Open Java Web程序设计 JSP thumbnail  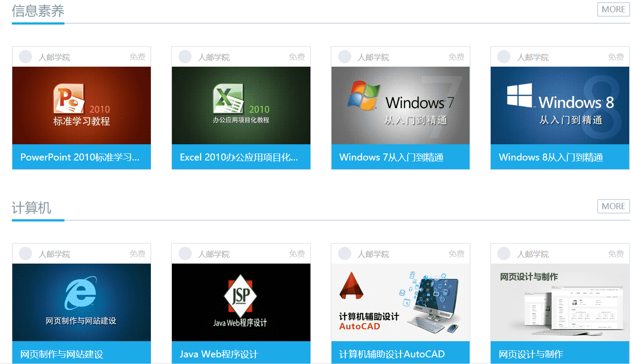tap(241, 302)
